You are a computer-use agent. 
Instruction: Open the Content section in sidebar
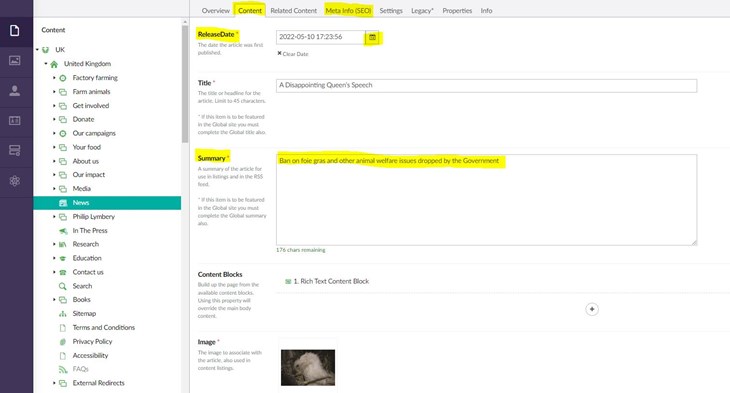pos(15,31)
